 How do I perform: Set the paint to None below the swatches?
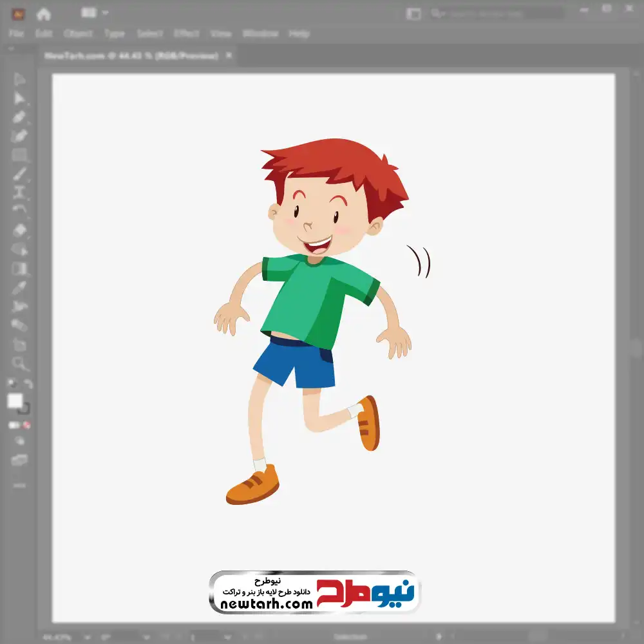coord(27,426)
